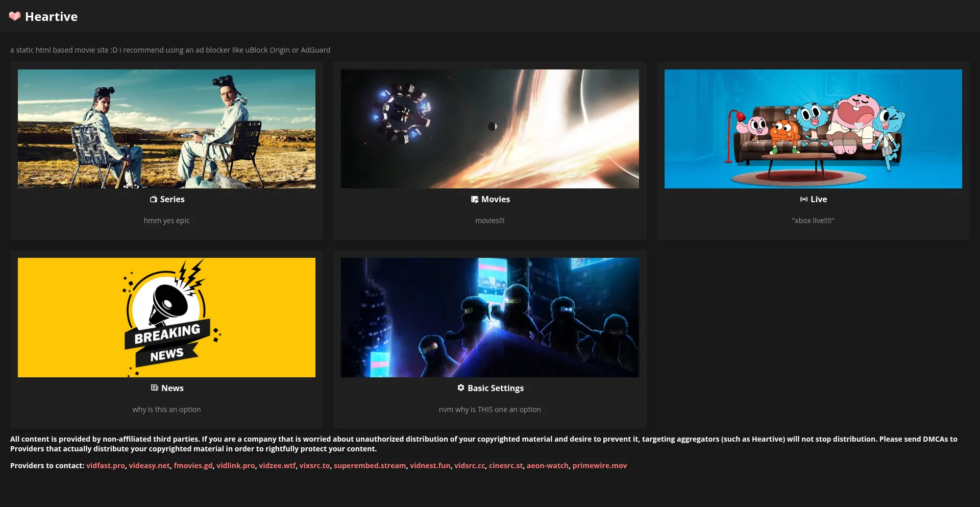Image resolution: width=980 pixels, height=507 pixels.
Task: Visit the vidzee.wtf provider link
Action: 277,466
